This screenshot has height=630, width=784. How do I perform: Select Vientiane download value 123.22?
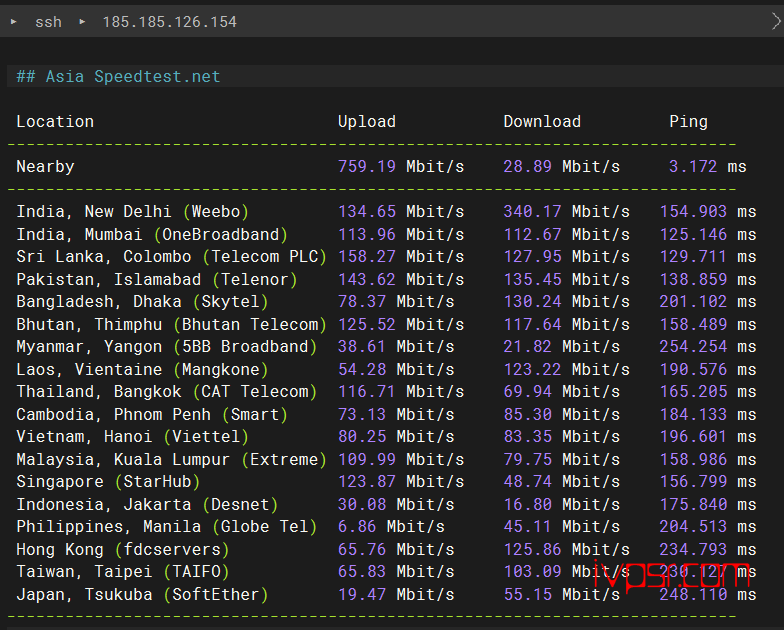(x=532, y=370)
